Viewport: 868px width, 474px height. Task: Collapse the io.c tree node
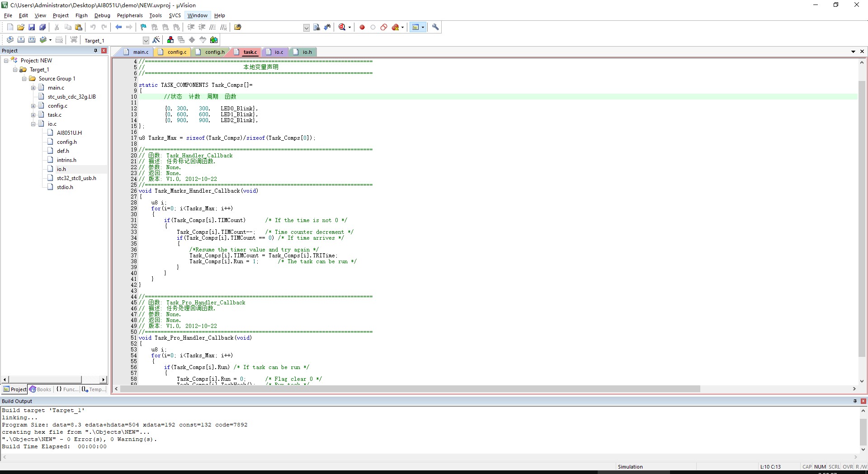tap(33, 124)
